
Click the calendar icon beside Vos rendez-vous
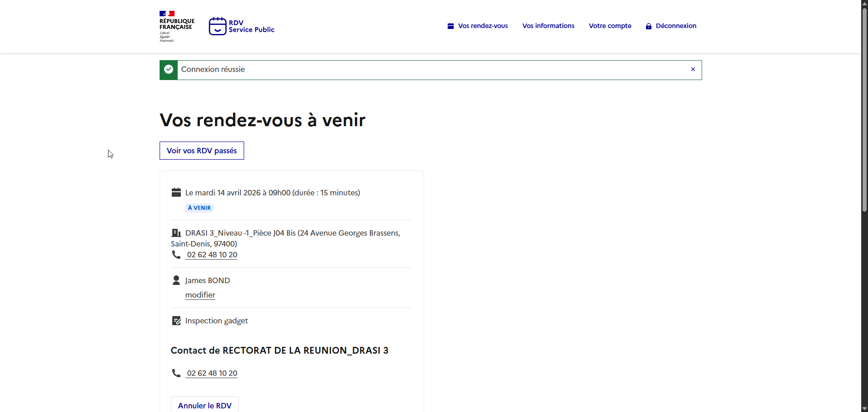pos(451,26)
